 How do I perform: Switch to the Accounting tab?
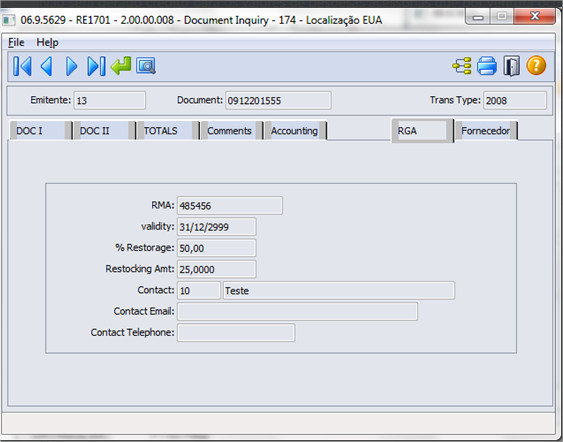tap(296, 131)
